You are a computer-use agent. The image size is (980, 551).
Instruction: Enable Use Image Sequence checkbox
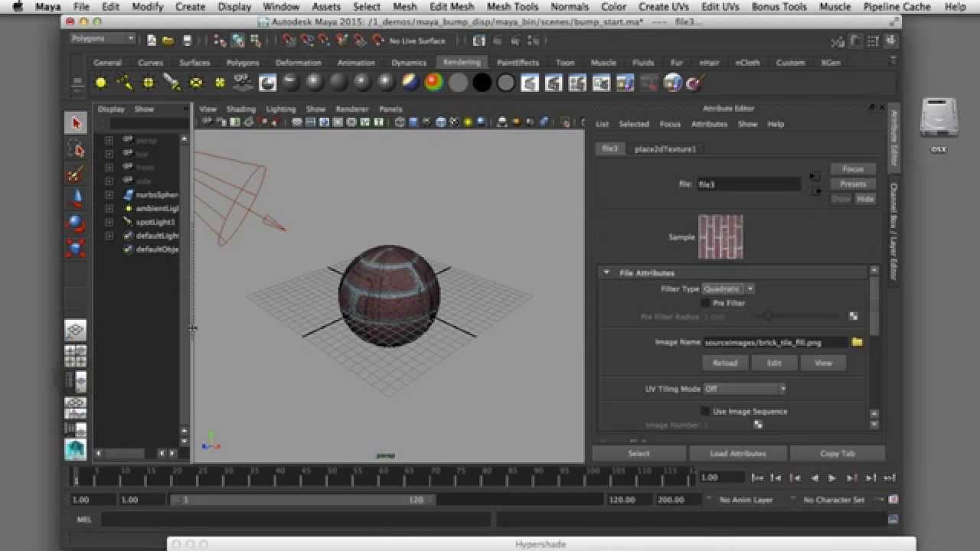click(705, 411)
